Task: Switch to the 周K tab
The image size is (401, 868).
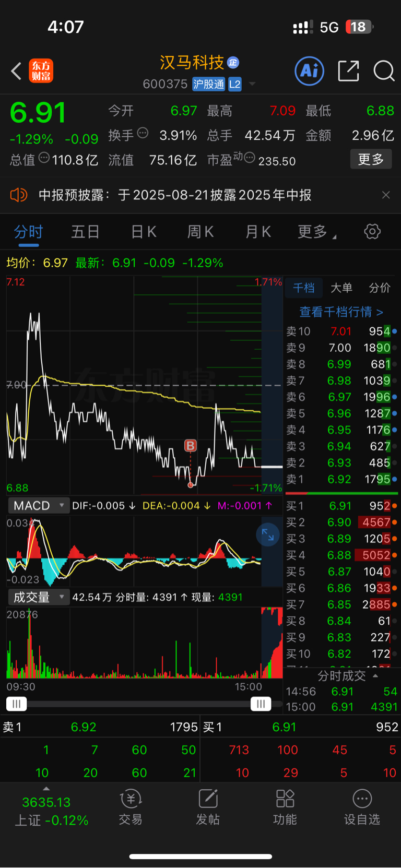Action: click(x=200, y=232)
